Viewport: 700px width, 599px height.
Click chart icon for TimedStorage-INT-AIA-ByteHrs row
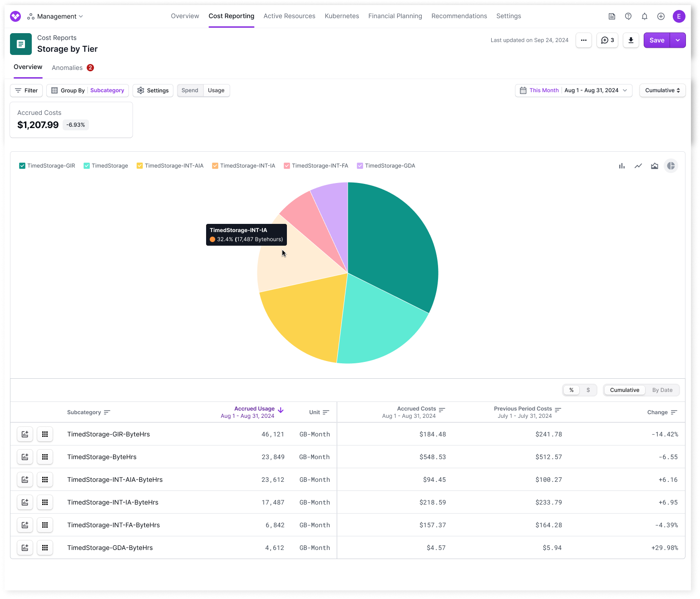click(x=25, y=480)
